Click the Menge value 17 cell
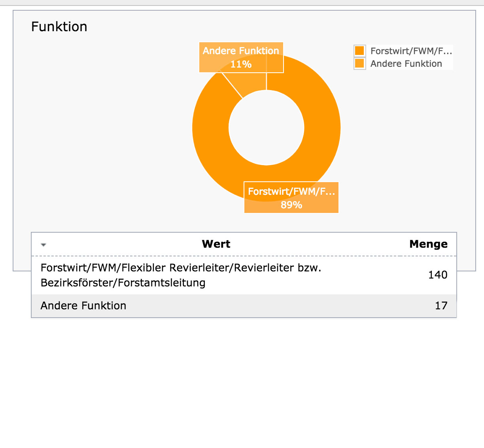The width and height of the screenshot is (484, 448). (441, 306)
